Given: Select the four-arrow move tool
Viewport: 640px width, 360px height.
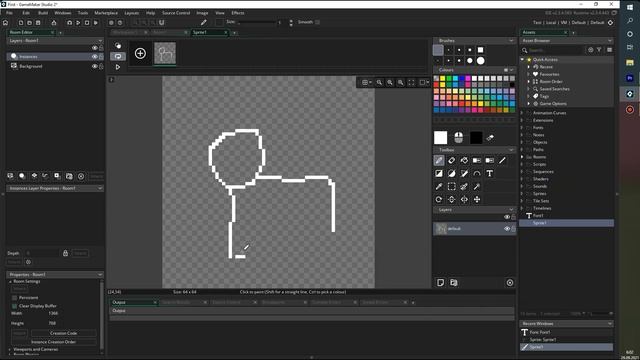Looking at the screenshot, I should 477,200.
